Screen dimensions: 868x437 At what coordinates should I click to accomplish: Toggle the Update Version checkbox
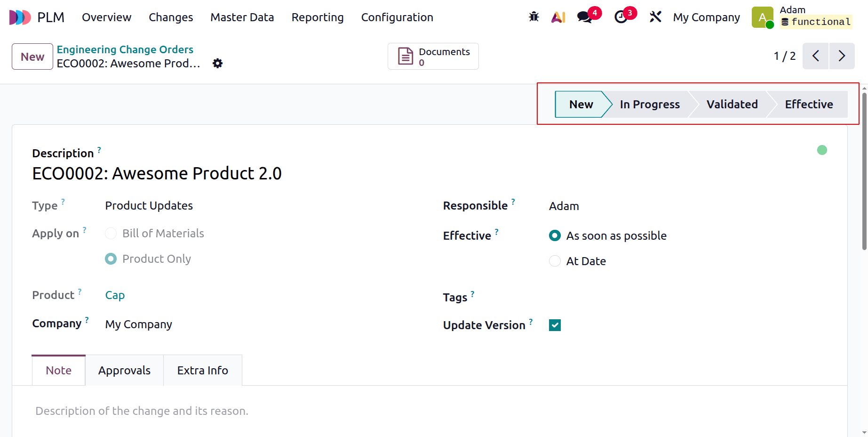point(555,325)
